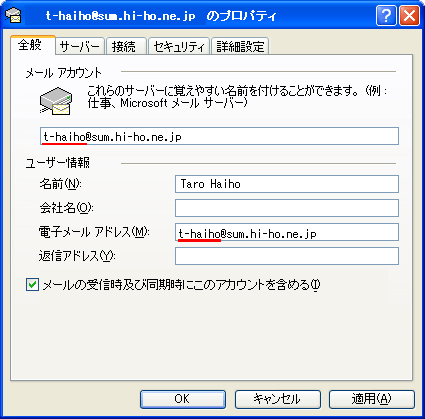This screenshot has height=419, width=425.
Task: Open the サーバー tab
Action: [80, 46]
